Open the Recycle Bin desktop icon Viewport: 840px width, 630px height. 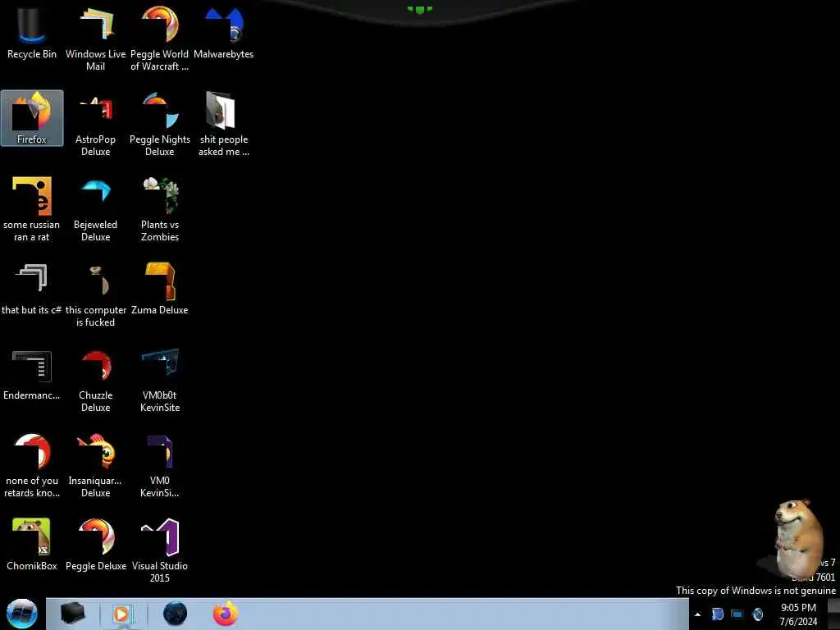click(32, 33)
